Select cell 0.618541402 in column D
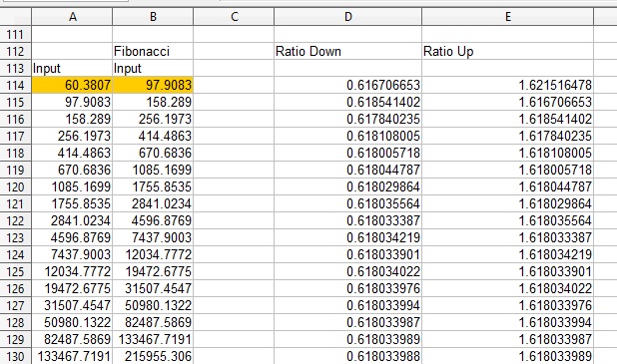617x364 pixels. (x=347, y=102)
